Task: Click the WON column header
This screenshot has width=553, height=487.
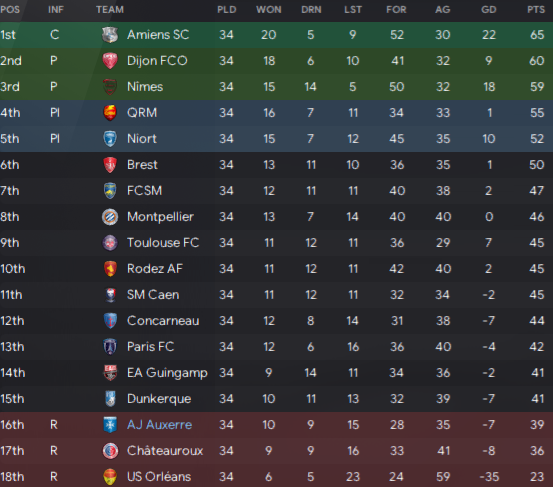Action: [269, 10]
